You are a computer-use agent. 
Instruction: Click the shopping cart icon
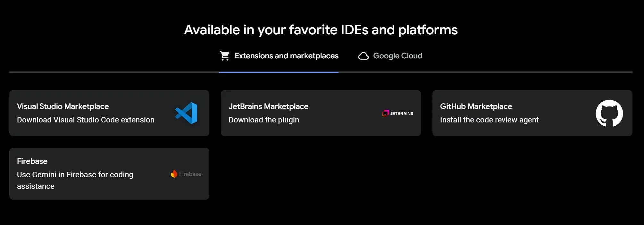click(225, 56)
